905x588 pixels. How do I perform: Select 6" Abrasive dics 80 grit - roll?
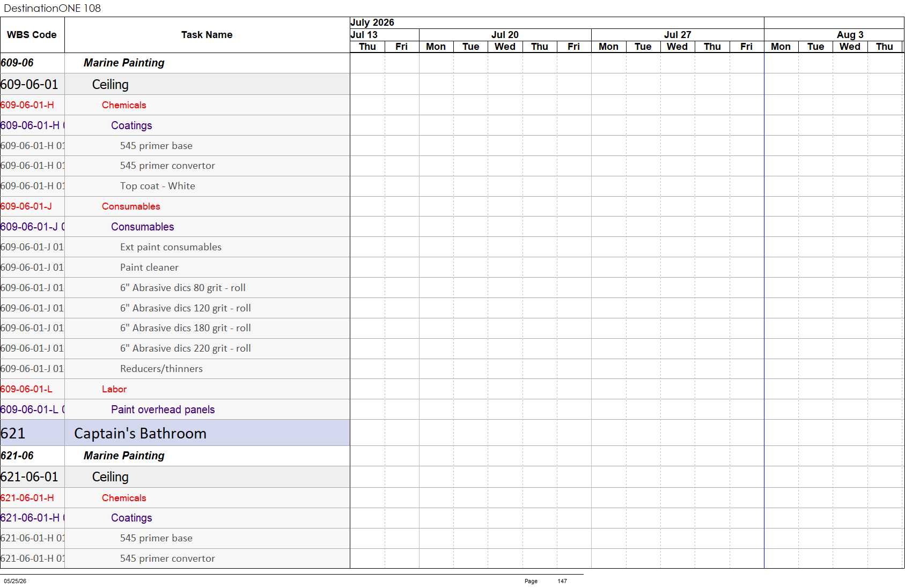(175, 288)
